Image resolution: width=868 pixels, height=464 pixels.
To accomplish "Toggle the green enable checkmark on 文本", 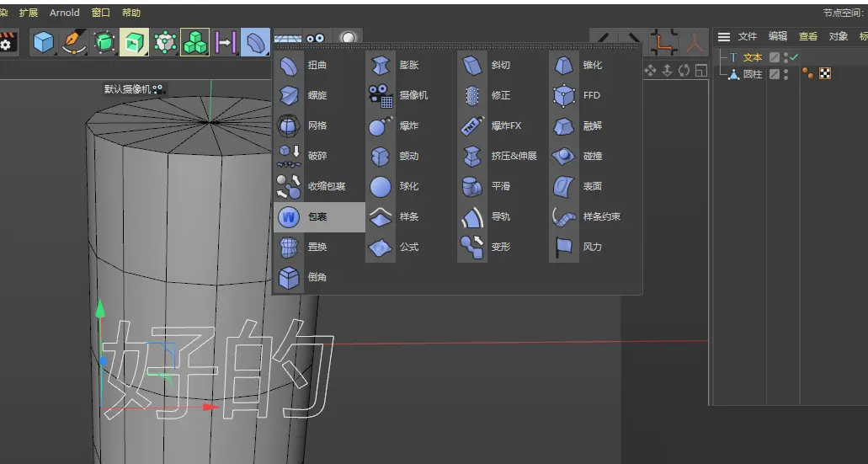I will point(794,57).
